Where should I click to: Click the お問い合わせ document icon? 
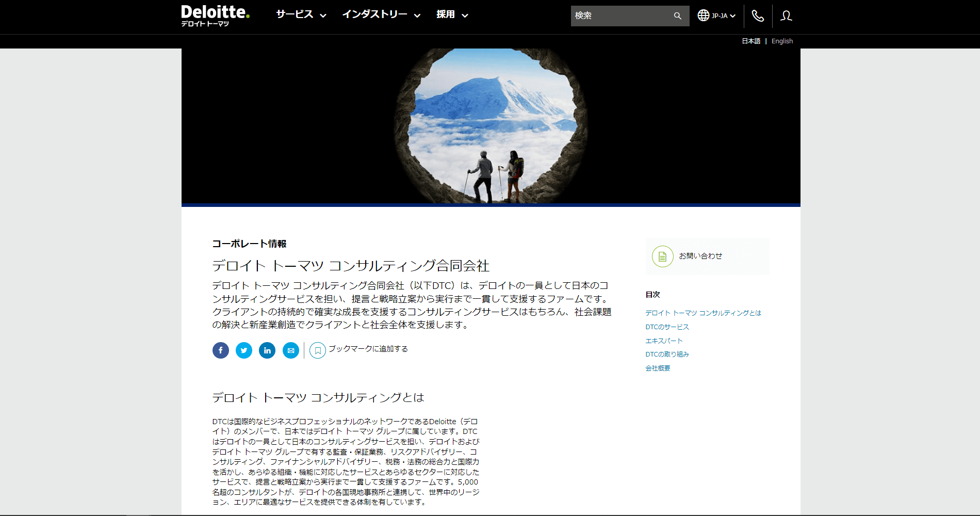[x=663, y=256]
